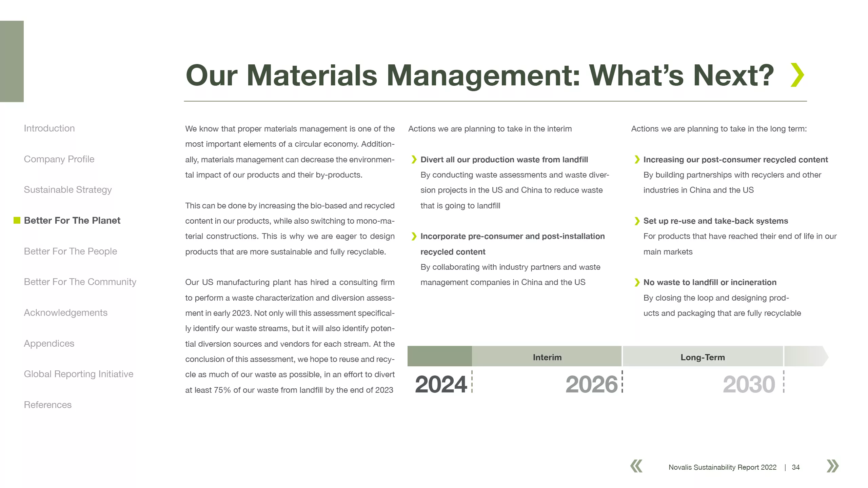This screenshot has width=868, height=488.
Task: Click heading Set up re-use and take-back systems
Action: [716, 221]
